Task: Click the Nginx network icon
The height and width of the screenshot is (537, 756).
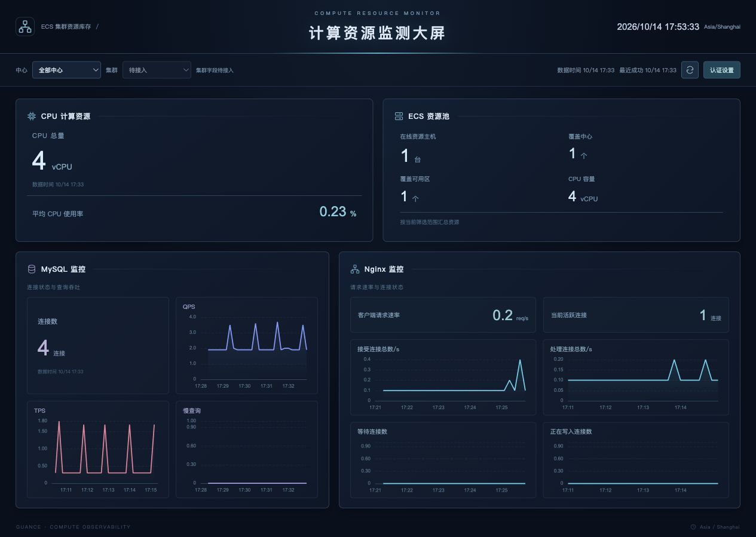Action: click(x=355, y=269)
